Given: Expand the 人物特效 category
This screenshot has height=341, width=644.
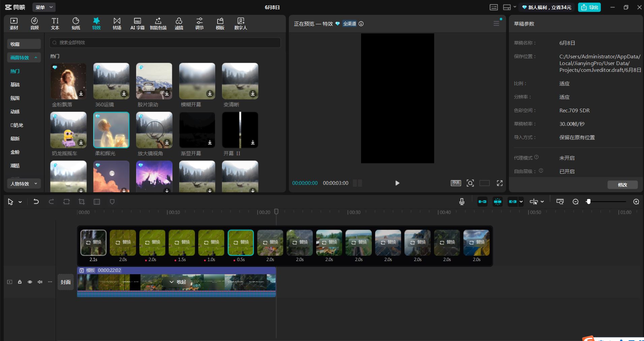Looking at the screenshot, I should (24, 184).
